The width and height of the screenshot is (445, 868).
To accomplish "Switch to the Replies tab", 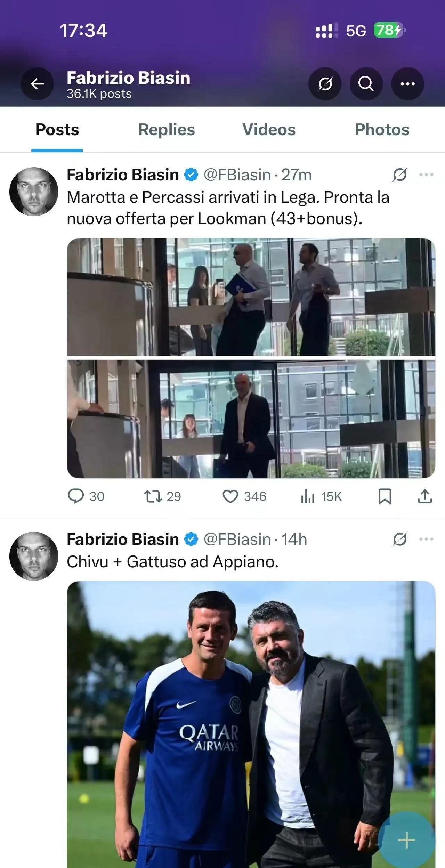I will [167, 130].
